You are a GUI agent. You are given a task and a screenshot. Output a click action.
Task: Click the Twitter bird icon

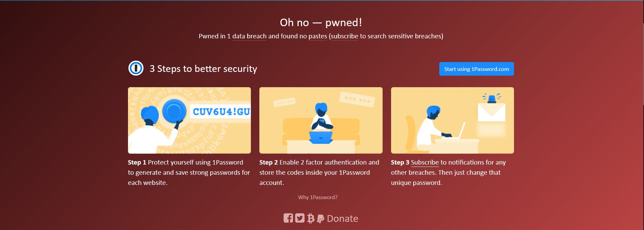coord(299,218)
